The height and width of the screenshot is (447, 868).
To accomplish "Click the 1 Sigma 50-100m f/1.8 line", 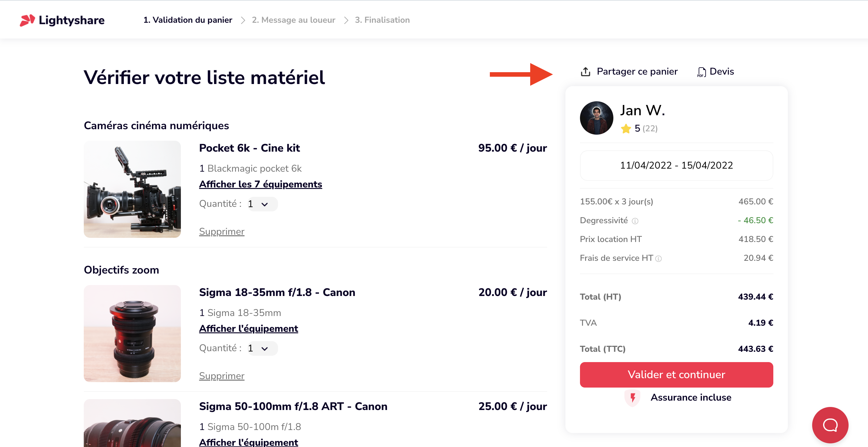I will click(x=250, y=427).
